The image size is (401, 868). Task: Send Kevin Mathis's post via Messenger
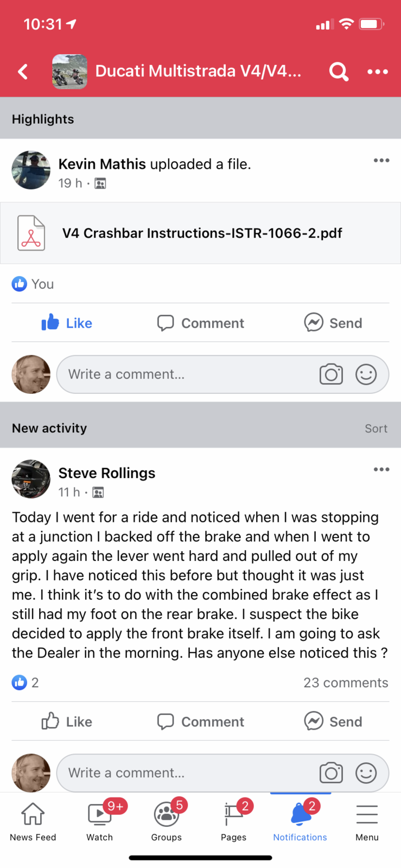point(333,323)
